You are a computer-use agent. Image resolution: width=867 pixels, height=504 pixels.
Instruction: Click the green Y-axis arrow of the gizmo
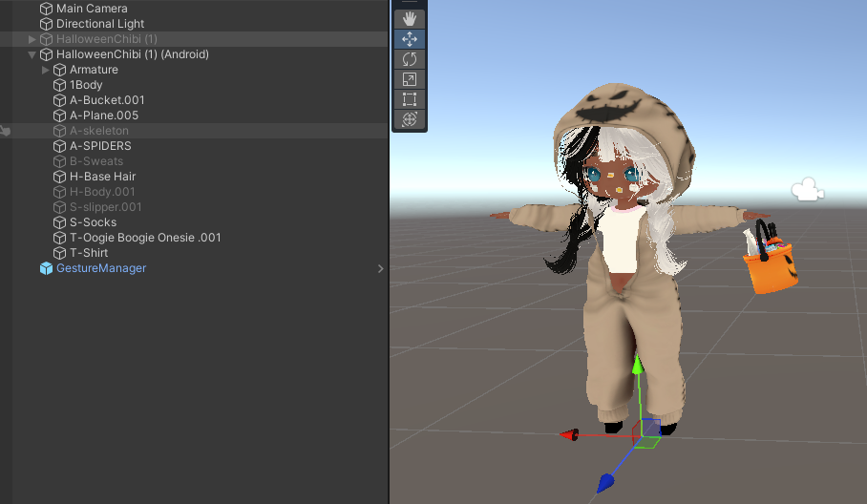[638, 366]
